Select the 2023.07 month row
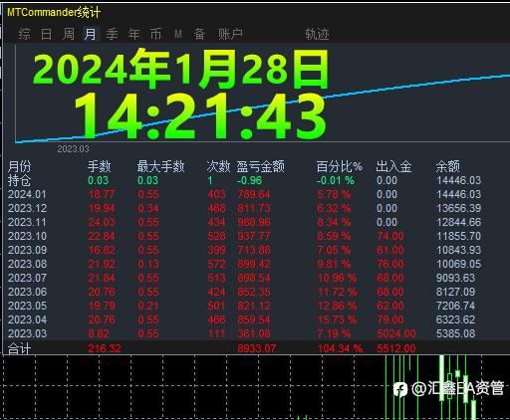Image resolution: width=510 pixels, height=420 pixels. 255,278
